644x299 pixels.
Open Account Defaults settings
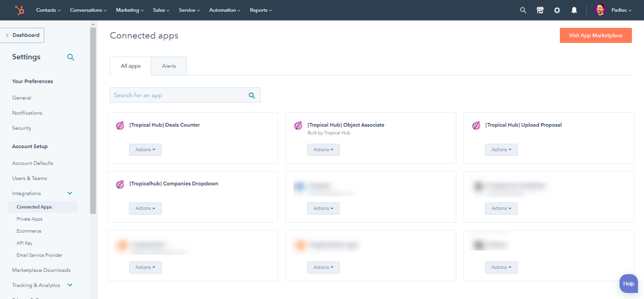(x=32, y=163)
